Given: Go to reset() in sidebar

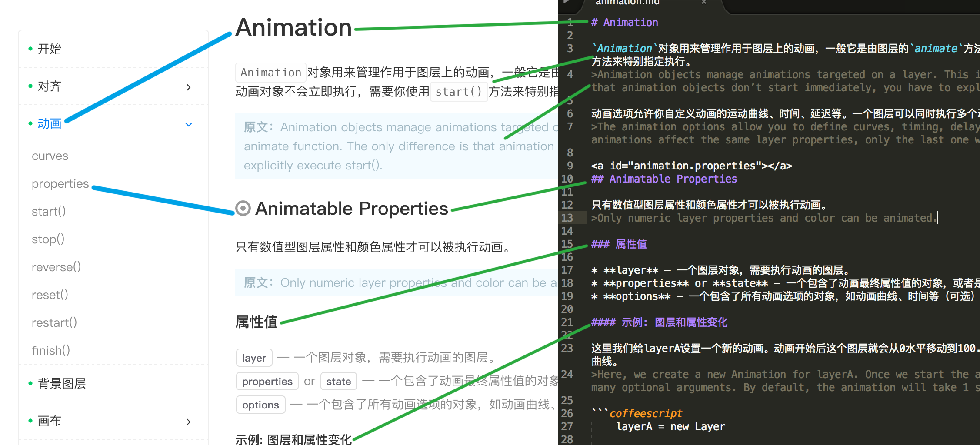Looking at the screenshot, I should pyautogui.click(x=50, y=295).
